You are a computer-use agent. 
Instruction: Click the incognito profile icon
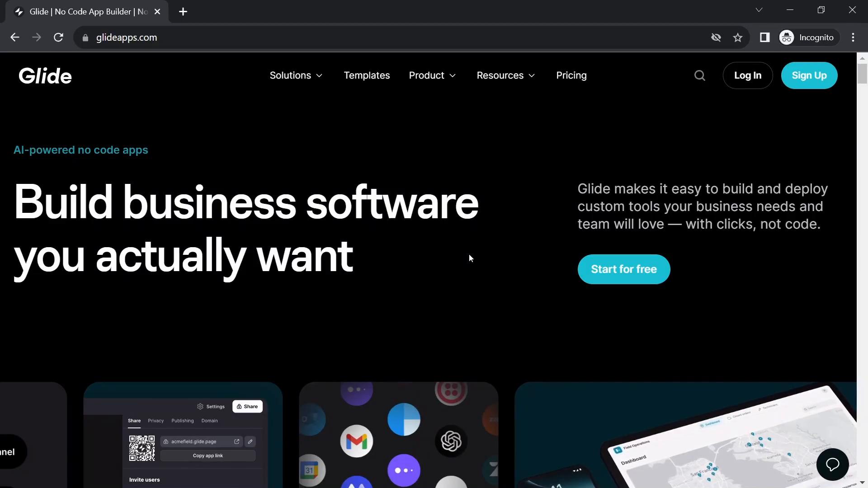pyautogui.click(x=788, y=37)
